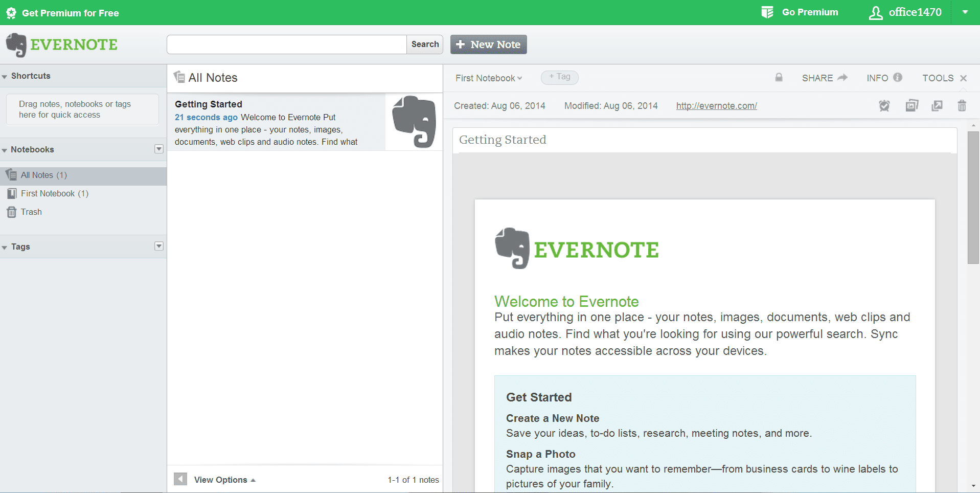Add a tag with the + Tag button

tap(560, 77)
